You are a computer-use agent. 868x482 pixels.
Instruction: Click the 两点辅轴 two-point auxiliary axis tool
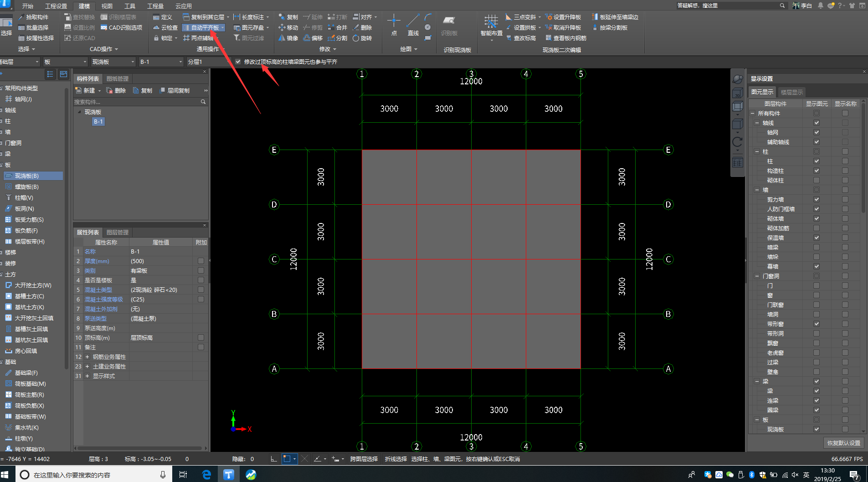198,38
